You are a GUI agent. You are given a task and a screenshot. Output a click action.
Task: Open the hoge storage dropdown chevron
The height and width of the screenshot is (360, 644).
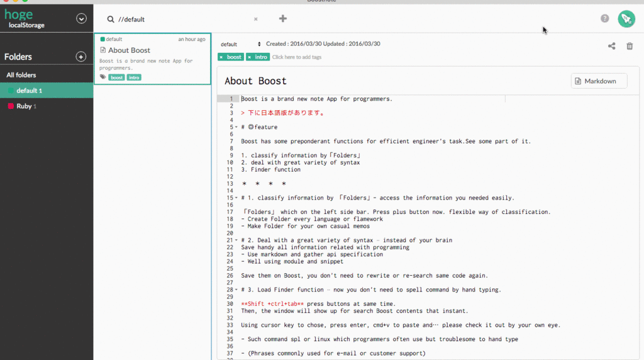[81, 18]
